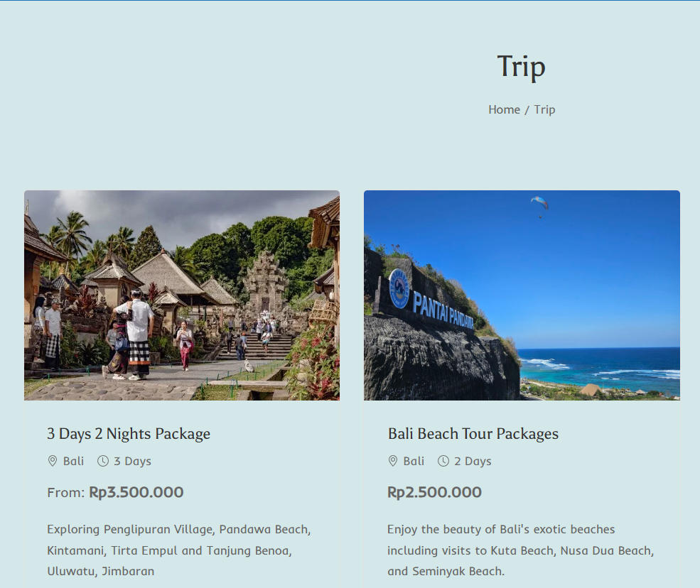
Task: View the Penglipuran Village photo thumbnail
Action: [x=182, y=295]
